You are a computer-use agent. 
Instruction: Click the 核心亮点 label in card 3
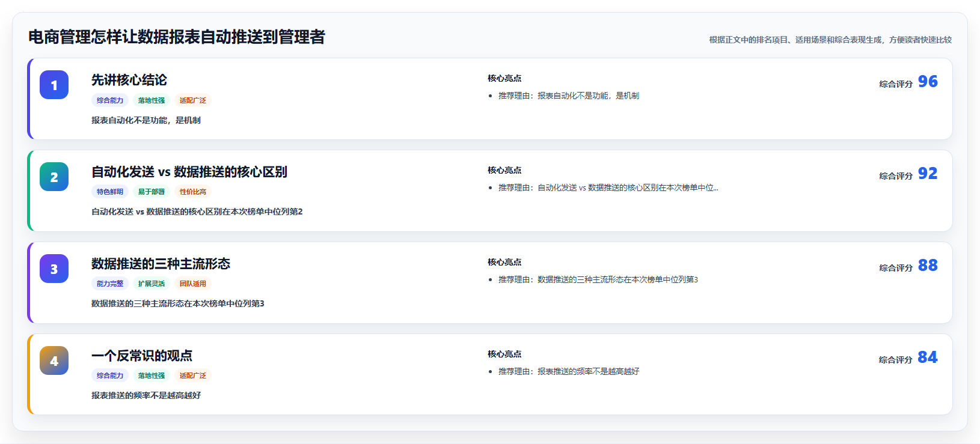[x=504, y=262]
